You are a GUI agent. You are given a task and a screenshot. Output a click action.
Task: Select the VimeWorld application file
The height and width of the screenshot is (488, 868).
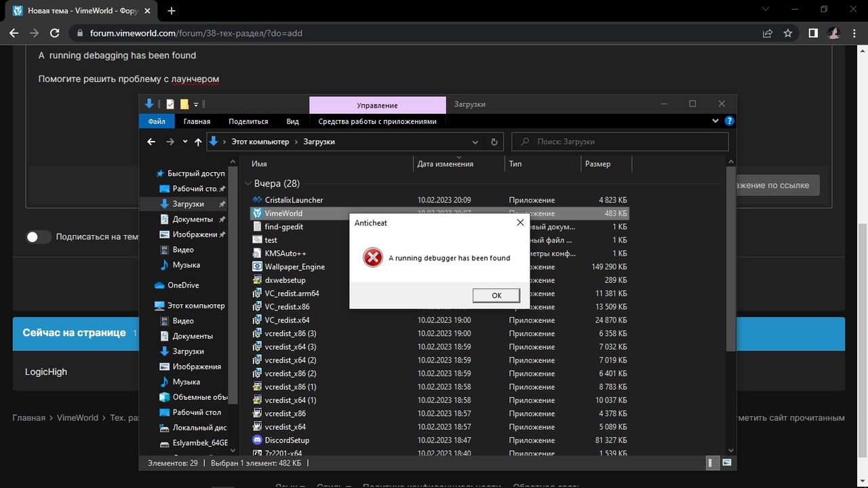439,213
